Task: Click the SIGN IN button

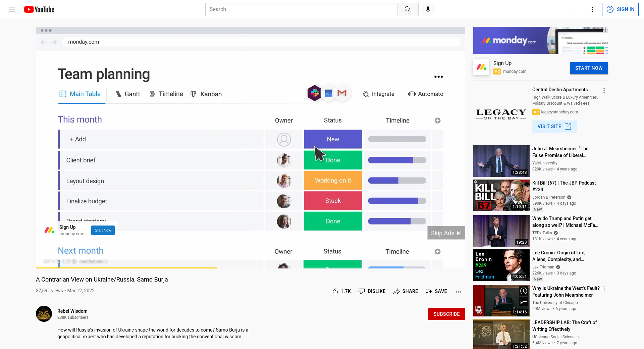Action: click(x=620, y=9)
